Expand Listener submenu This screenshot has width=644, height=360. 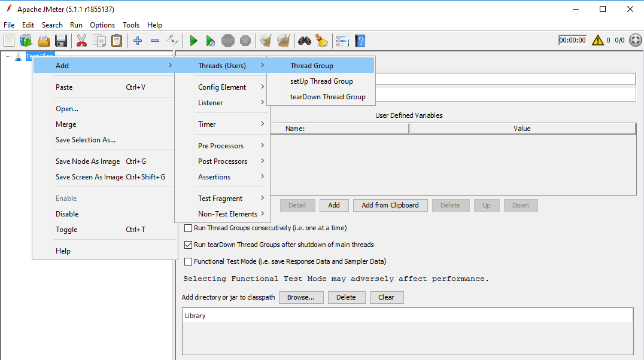[x=222, y=103]
